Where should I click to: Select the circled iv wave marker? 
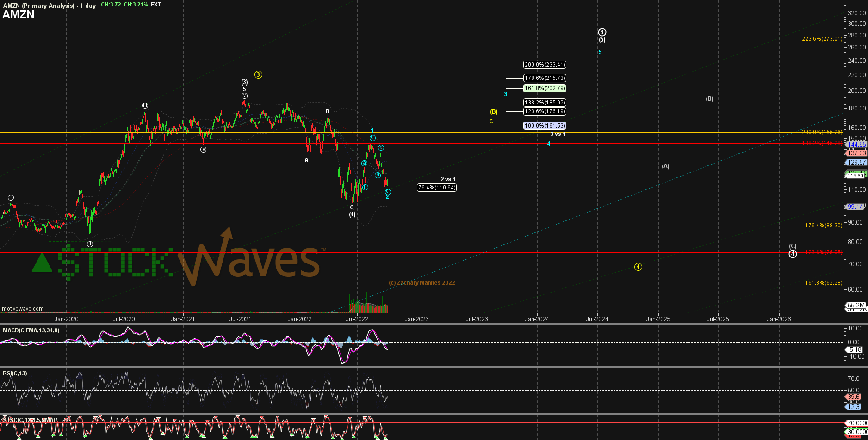click(x=203, y=149)
